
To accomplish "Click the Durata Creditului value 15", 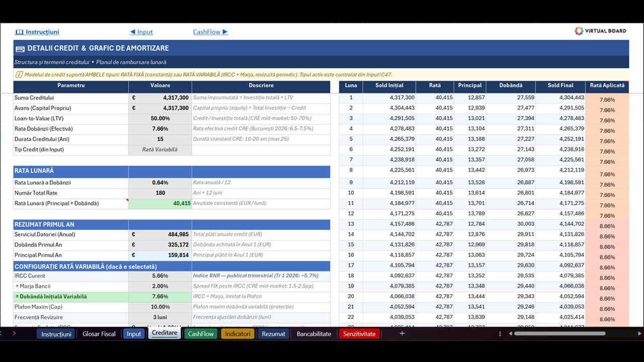I will point(160,139).
